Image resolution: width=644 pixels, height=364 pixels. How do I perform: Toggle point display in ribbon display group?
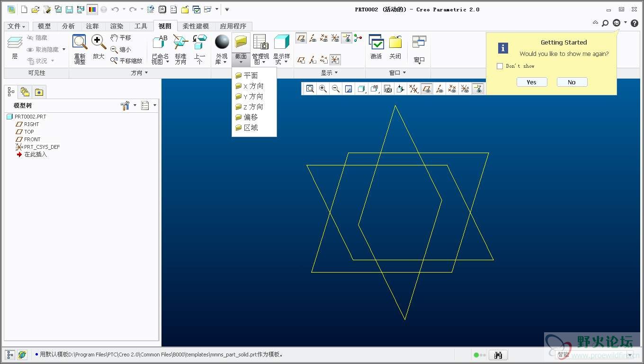tap(324, 38)
